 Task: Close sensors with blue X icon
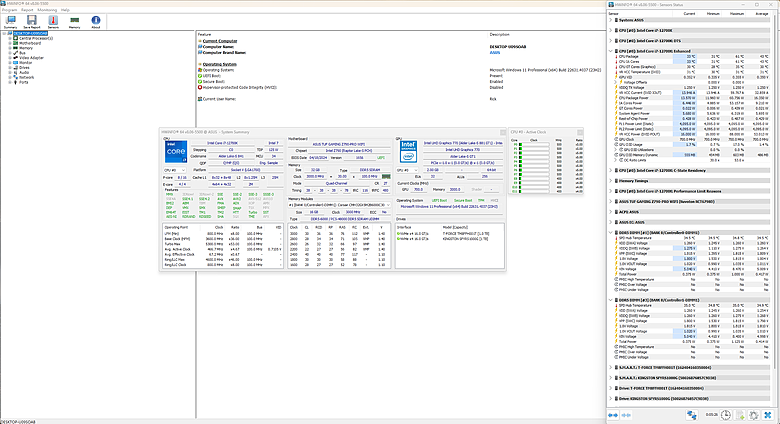[768, 415]
